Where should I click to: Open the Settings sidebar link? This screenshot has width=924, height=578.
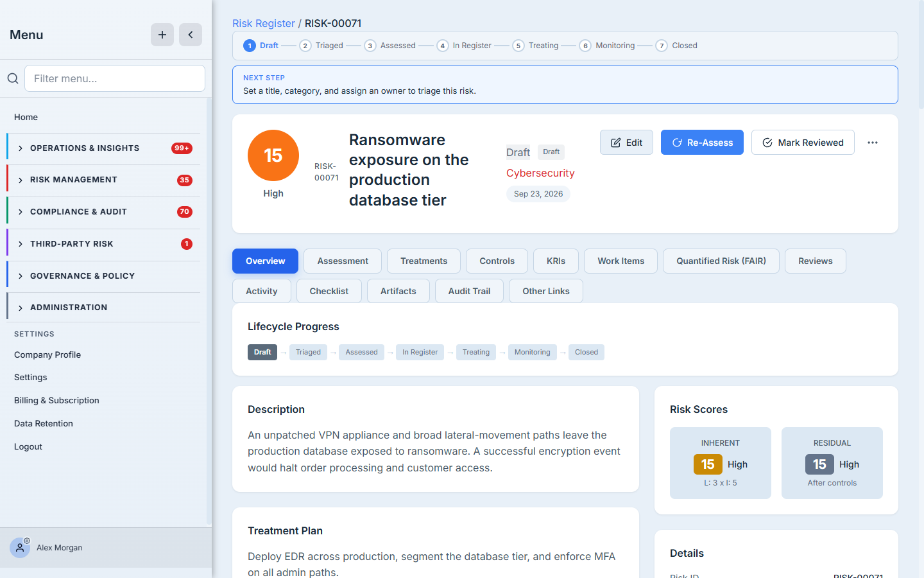pyautogui.click(x=31, y=377)
